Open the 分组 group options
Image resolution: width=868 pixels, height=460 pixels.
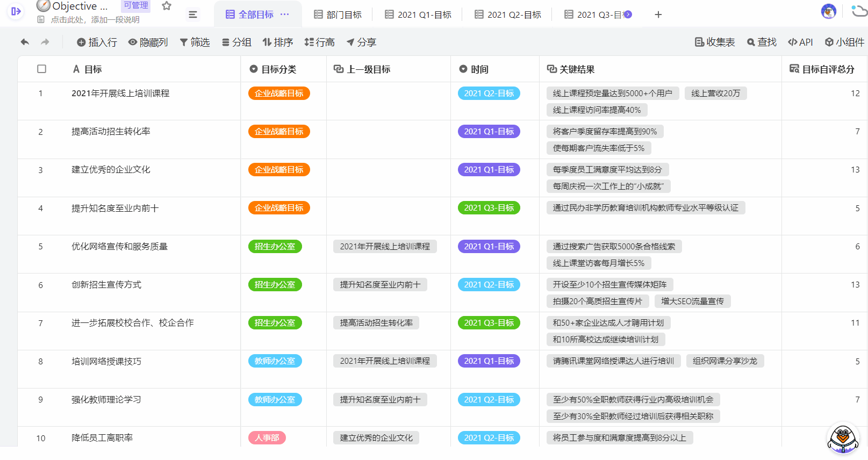236,42
